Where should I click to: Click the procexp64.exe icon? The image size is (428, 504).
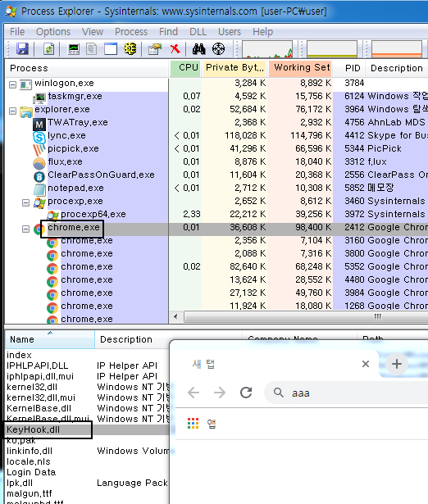click(53, 216)
